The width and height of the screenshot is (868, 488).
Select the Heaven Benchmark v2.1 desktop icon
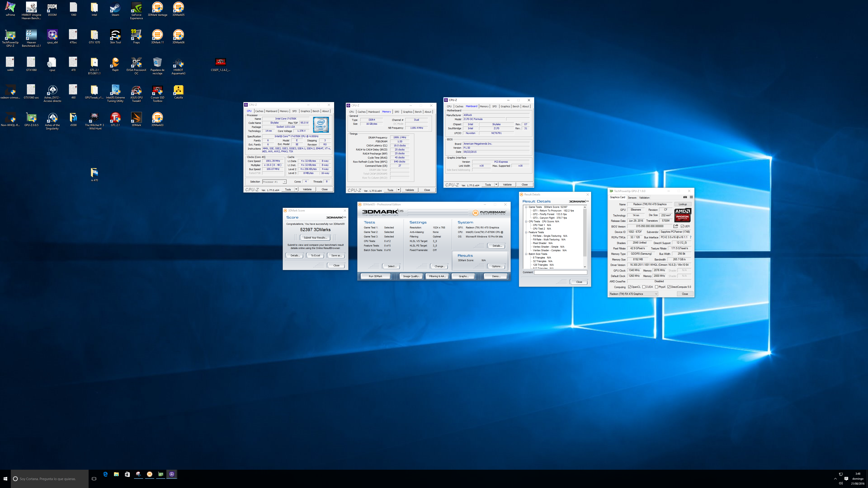click(31, 38)
